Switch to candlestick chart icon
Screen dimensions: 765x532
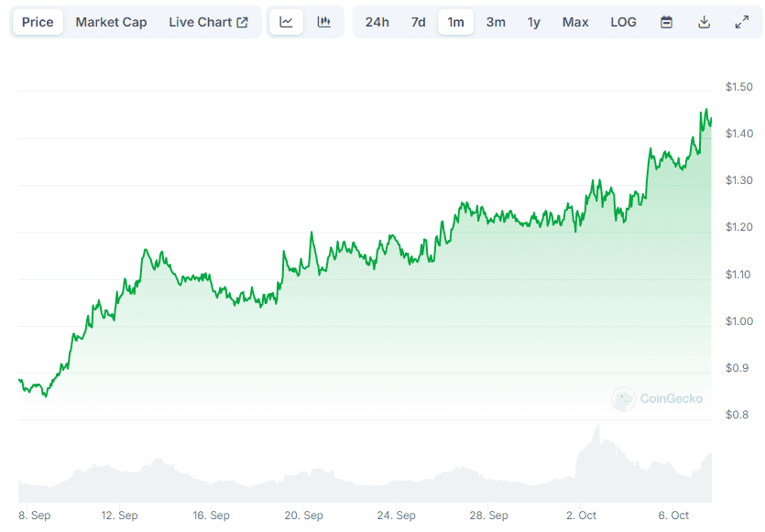pos(324,22)
